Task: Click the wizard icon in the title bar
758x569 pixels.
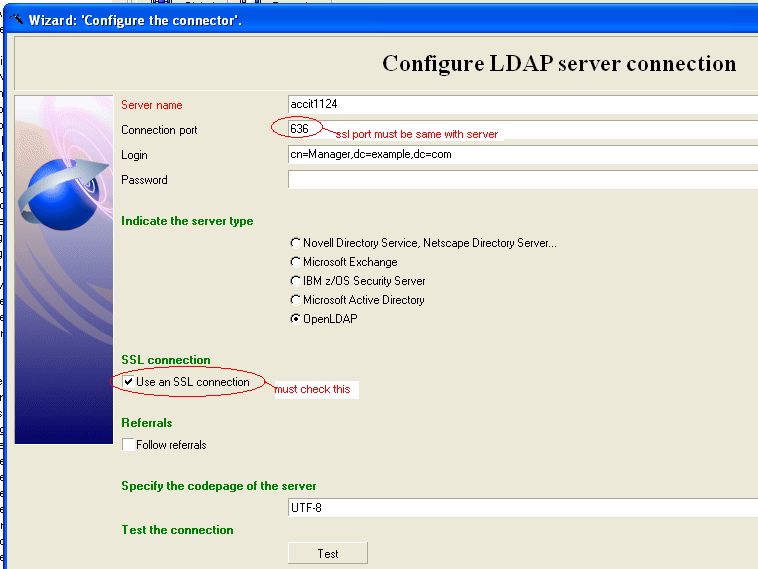Action: click(16, 19)
